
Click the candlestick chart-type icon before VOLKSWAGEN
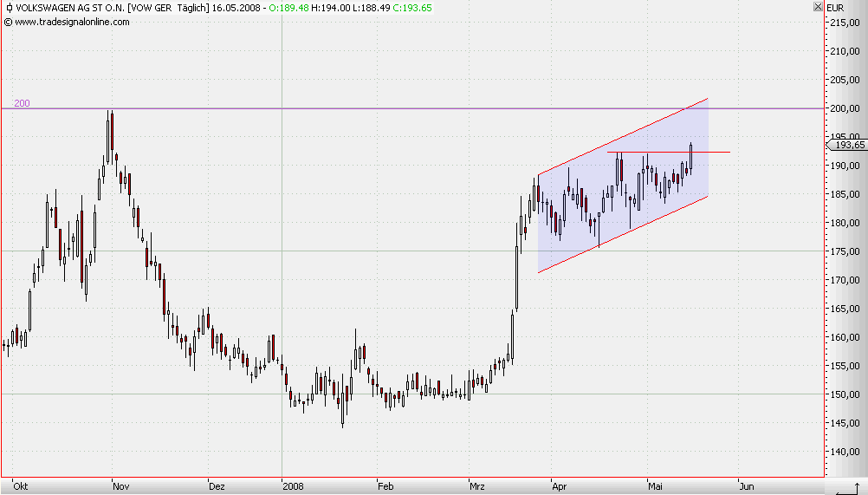(x=9, y=8)
